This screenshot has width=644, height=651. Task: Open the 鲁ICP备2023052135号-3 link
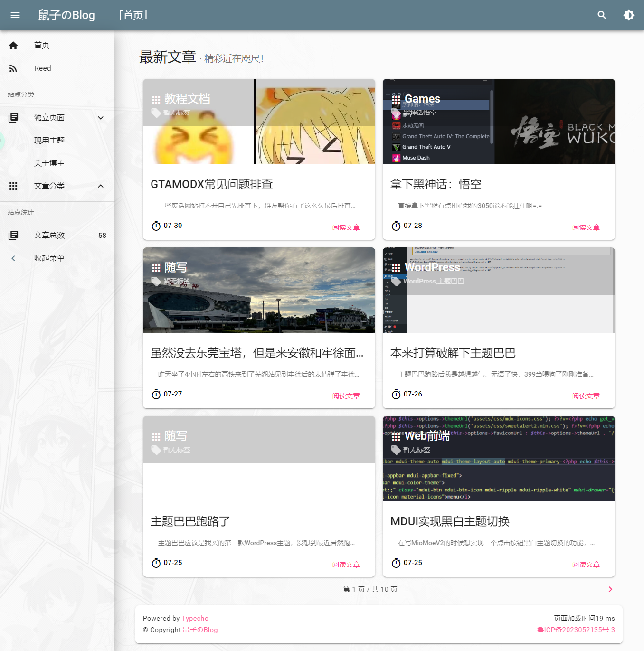click(x=576, y=630)
